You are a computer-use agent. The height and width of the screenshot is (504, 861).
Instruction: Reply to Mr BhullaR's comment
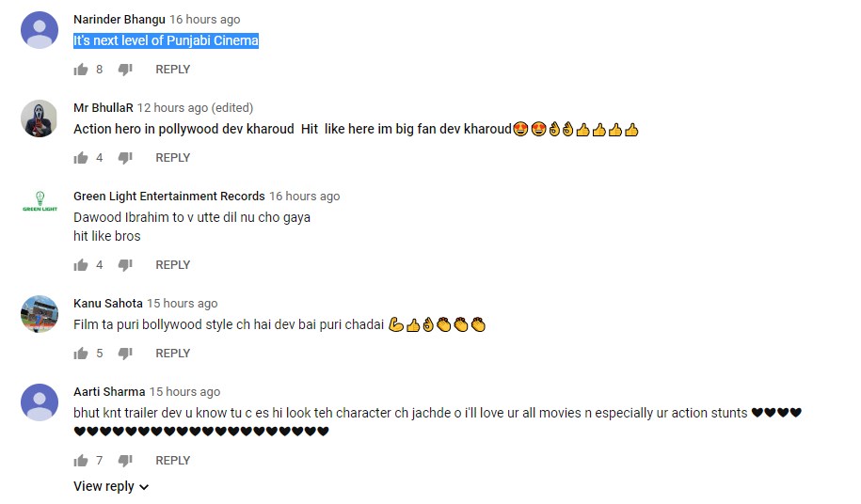click(172, 158)
